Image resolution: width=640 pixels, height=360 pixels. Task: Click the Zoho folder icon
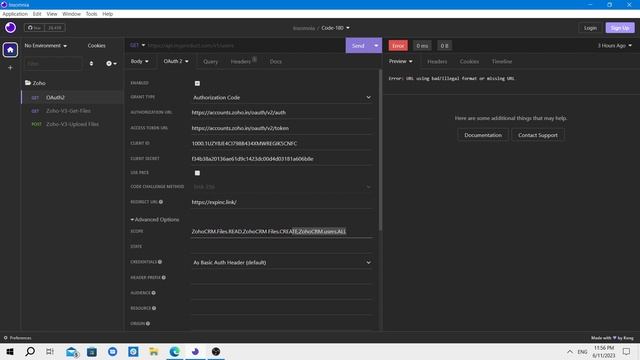tap(28, 83)
